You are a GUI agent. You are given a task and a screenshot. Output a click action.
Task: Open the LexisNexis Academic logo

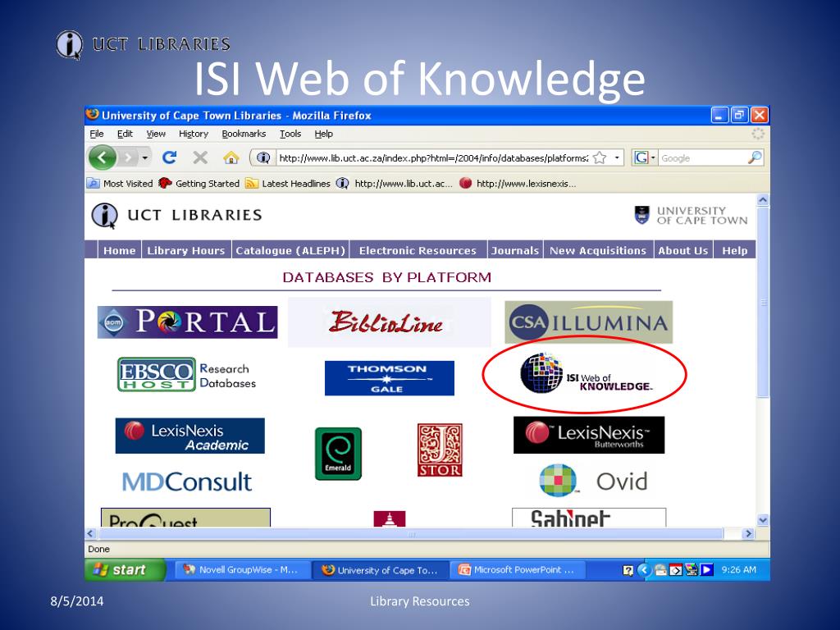click(189, 436)
